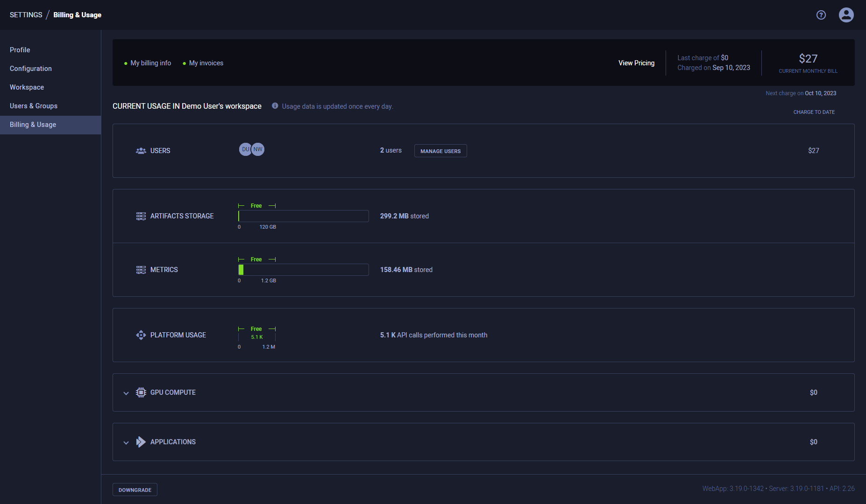Click the usage data info icon
This screenshot has height=504, width=866.
[x=275, y=106]
